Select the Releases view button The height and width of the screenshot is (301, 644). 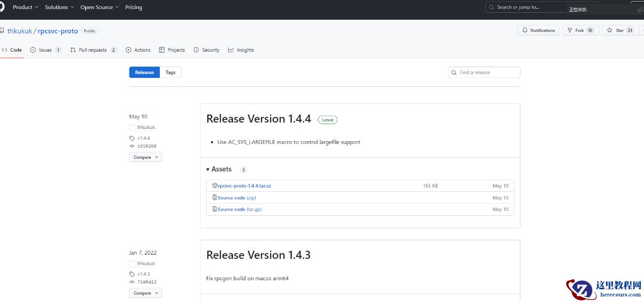click(144, 72)
